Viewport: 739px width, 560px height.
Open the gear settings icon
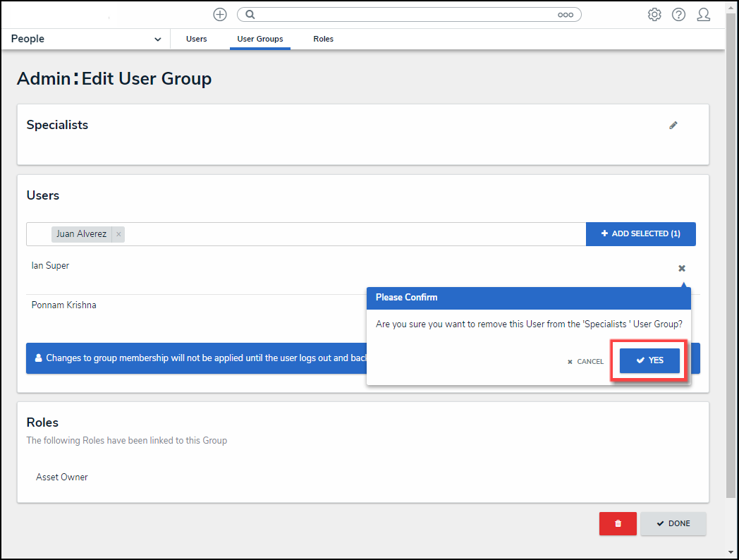(x=654, y=14)
